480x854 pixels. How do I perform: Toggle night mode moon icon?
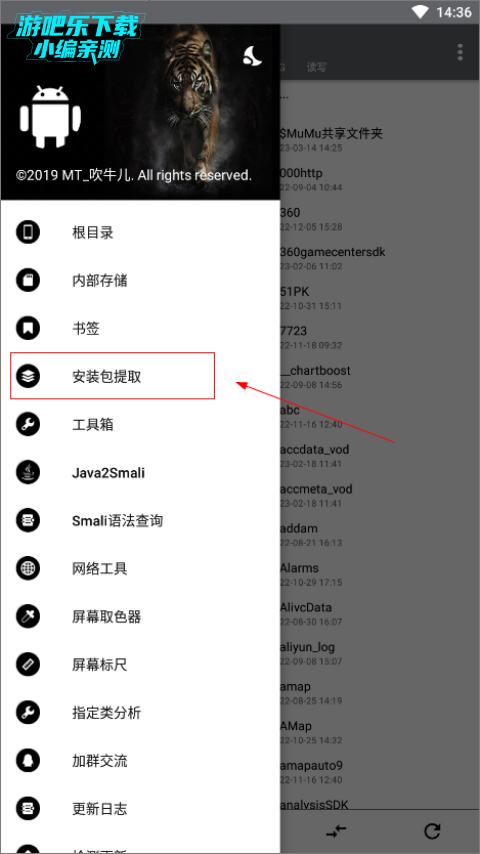pyautogui.click(x=252, y=56)
